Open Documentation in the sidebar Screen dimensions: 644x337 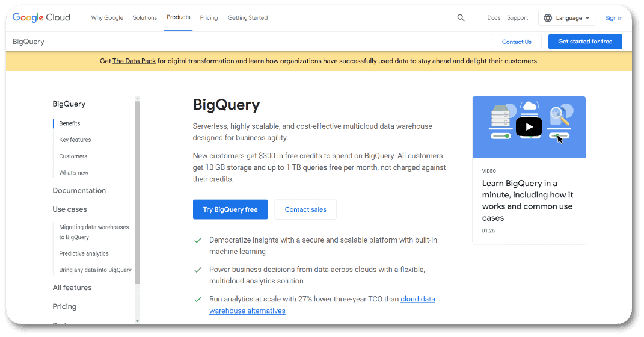pyautogui.click(x=79, y=190)
